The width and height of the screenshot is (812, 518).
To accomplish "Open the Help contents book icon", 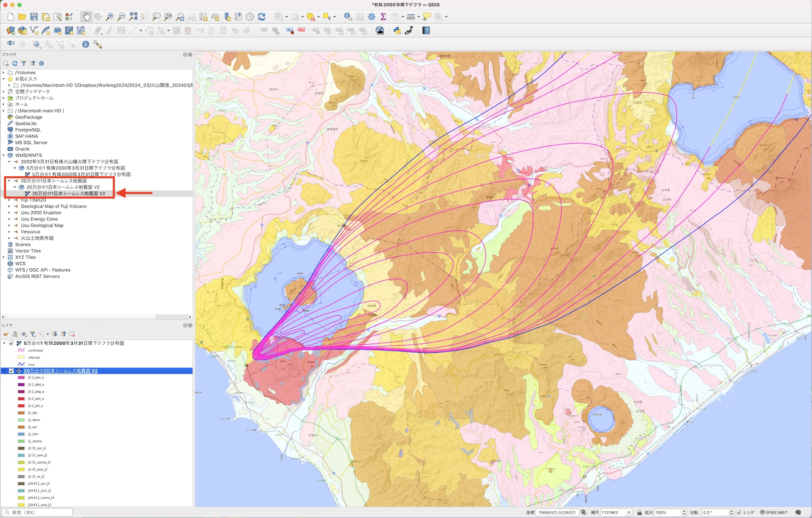I will 426,30.
